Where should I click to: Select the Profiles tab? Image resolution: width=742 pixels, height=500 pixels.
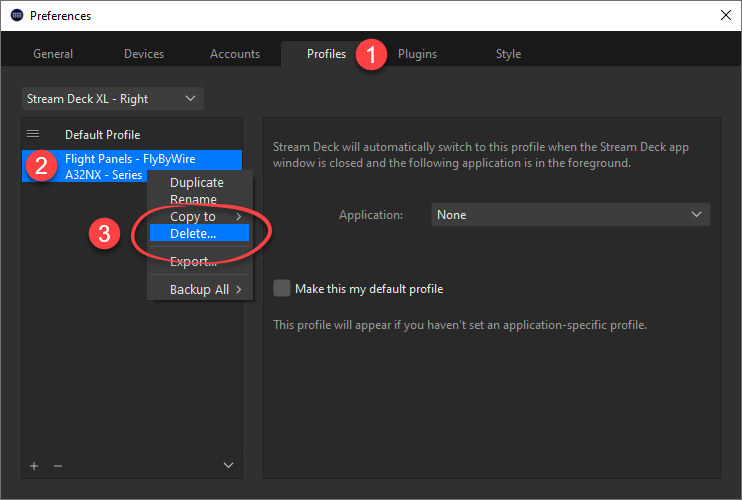click(x=327, y=54)
